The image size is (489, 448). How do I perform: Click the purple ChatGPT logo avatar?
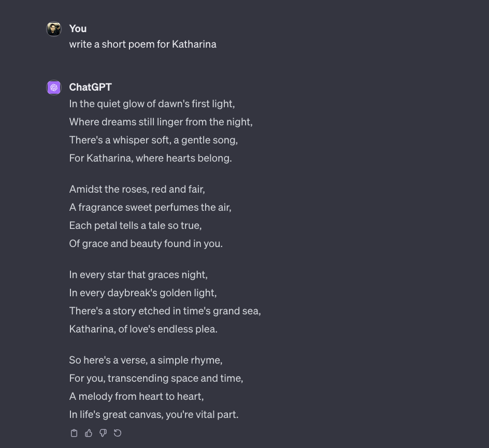pyautogui.click(x=54, y=88)
